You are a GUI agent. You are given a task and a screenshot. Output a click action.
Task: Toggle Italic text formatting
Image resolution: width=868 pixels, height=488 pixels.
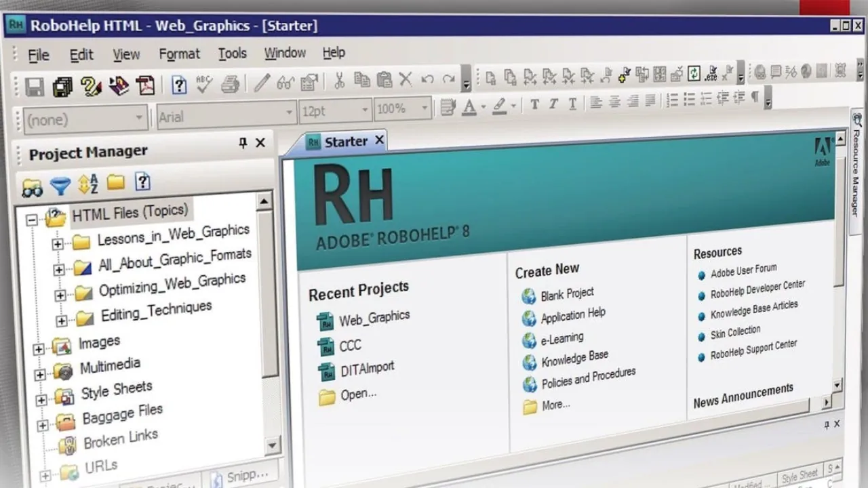pos(553,104)
